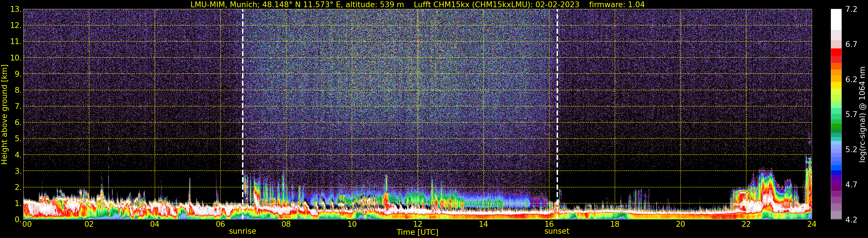Click the height axis tick label '0.'
The height and width of the screenshot is (238, 868).
click(18, 219)
